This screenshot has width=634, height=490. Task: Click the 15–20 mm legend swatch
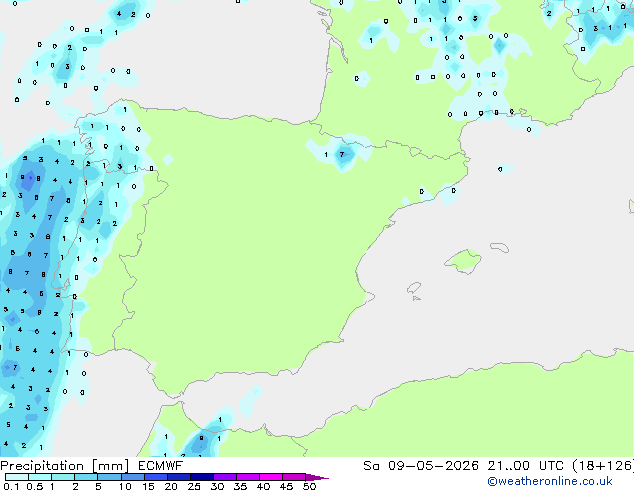click(x=155, y=477)
